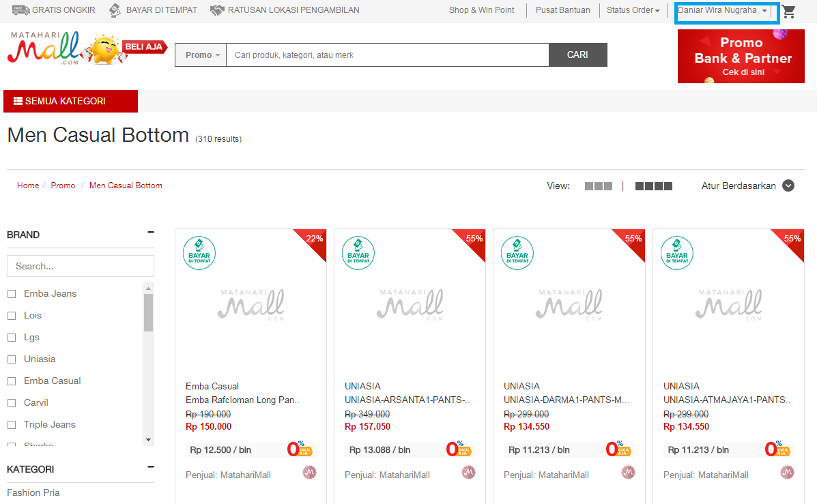Open the Promo search category dropdown
This screenshot has width=817, height=504.
201,55
